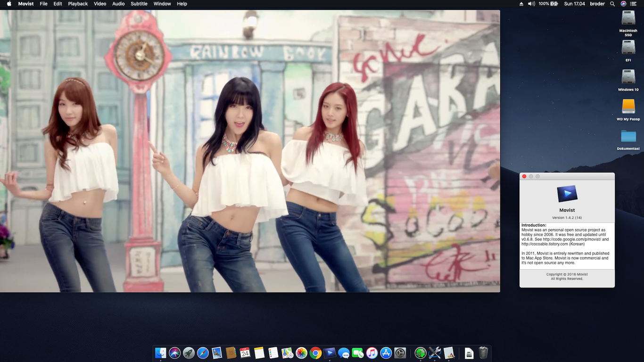Click the Copyright © 2016 Movist text
The width and height of the screenshot is (644, 362).
click(567, 274)
